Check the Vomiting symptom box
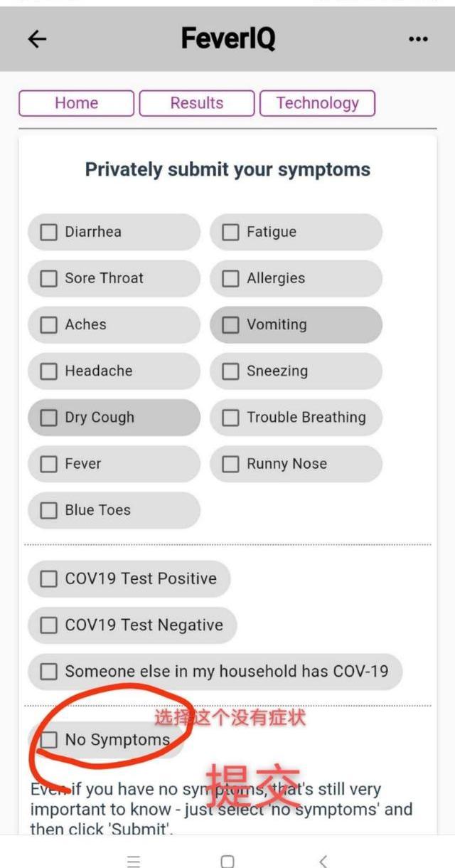Image resolution: width=455 pixels, height=868 pixels. (230, 324)
